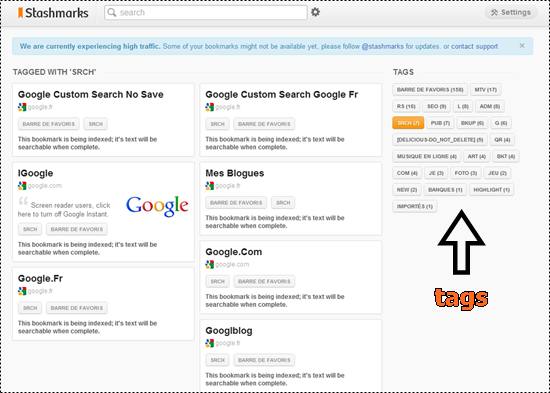Follow the @stashmarks link in the notice

coord(382,46)
